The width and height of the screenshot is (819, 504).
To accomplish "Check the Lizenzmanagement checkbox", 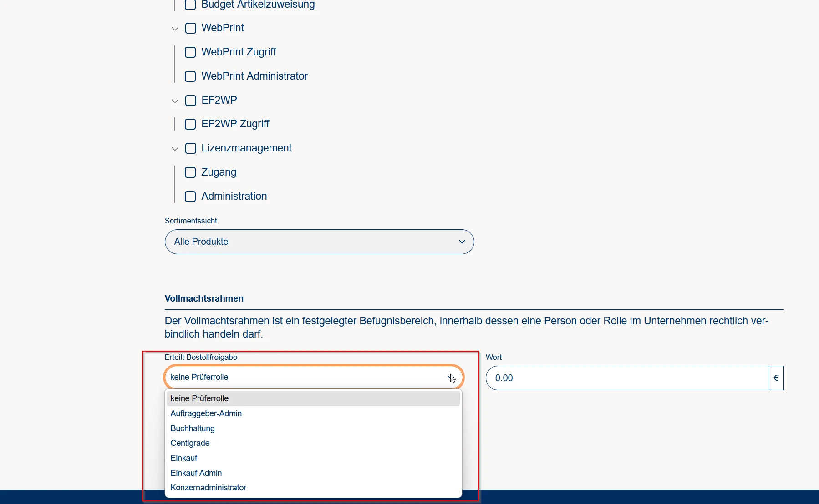I will pyautogui.click(x=191, y=148).
